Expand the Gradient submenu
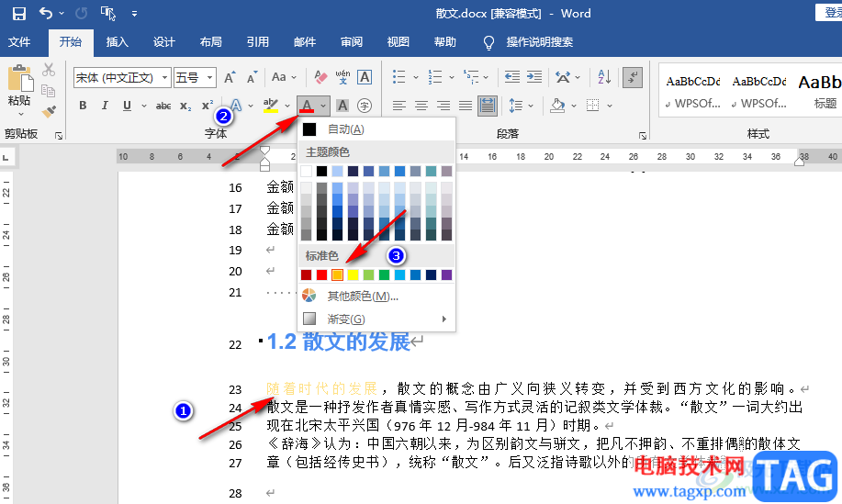This screenshot has height=504, width=842. tap(376, 319)
